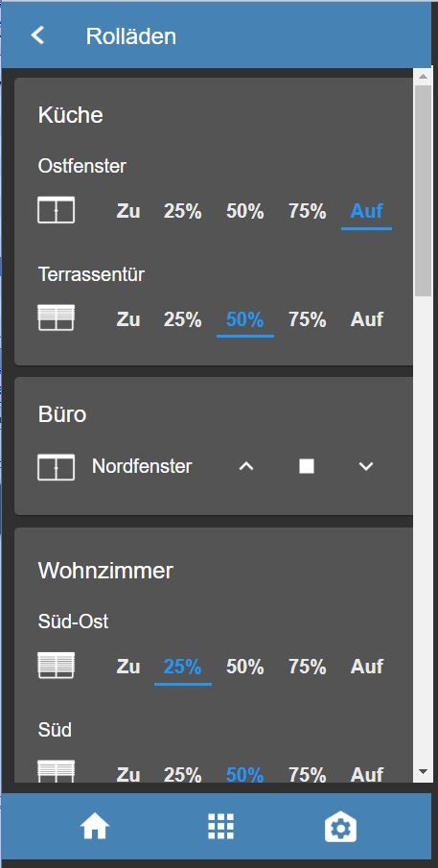Open the grid menu icon in bottom bar
Screen dimensions: 438x868
(220, 827)
